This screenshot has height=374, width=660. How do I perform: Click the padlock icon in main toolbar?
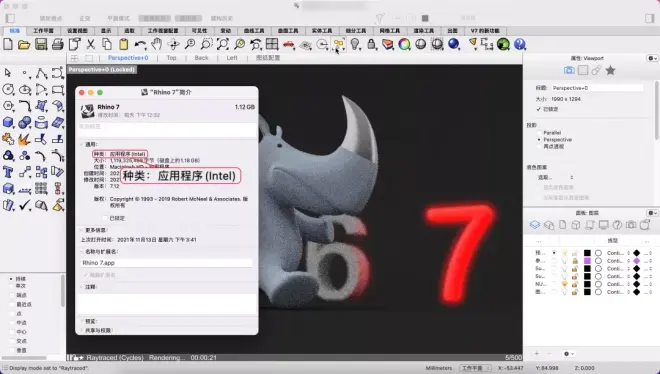click(371, 44)
